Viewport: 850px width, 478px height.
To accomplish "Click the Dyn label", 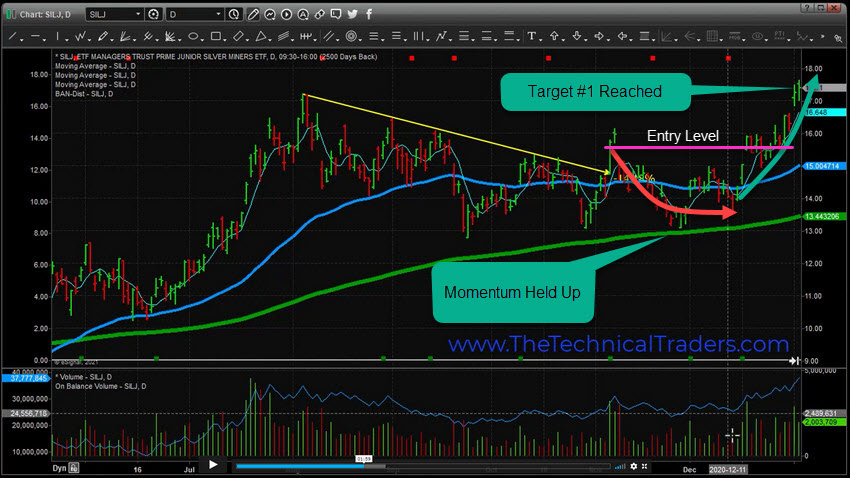I will coord(59,468).
